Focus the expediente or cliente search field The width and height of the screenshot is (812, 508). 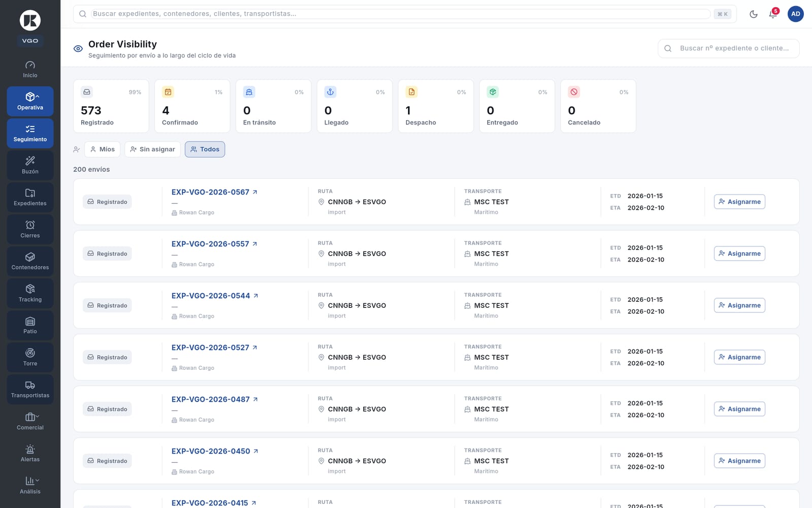[728, 48]
